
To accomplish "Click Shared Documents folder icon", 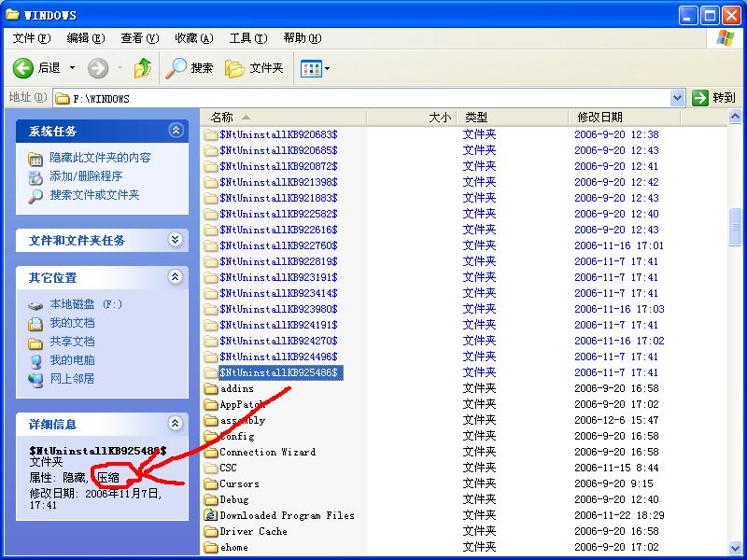I will coord(35,343).
